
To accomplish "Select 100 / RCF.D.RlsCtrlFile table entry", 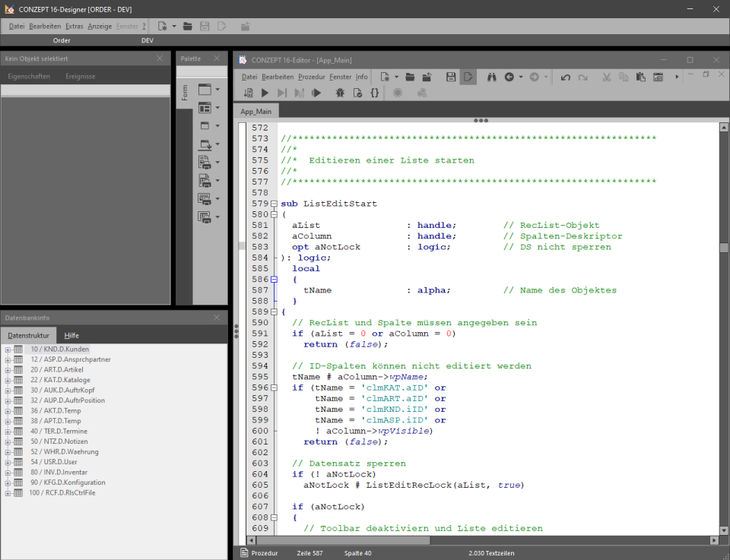I will [62, 492].
